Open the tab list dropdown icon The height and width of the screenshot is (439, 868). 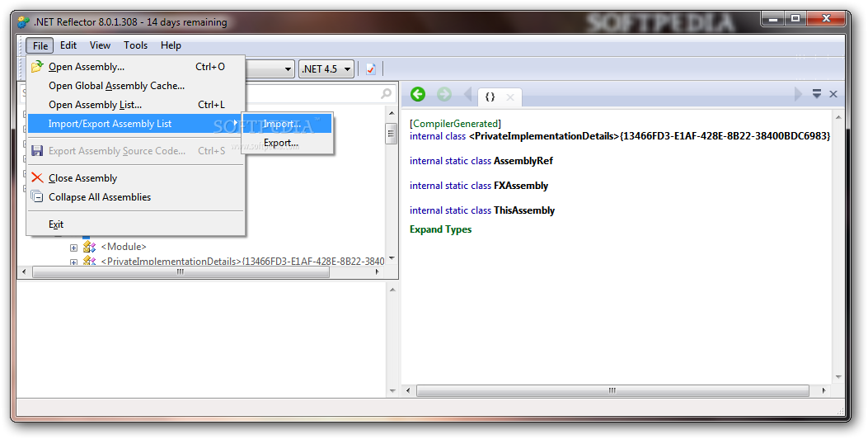(817, 94)
